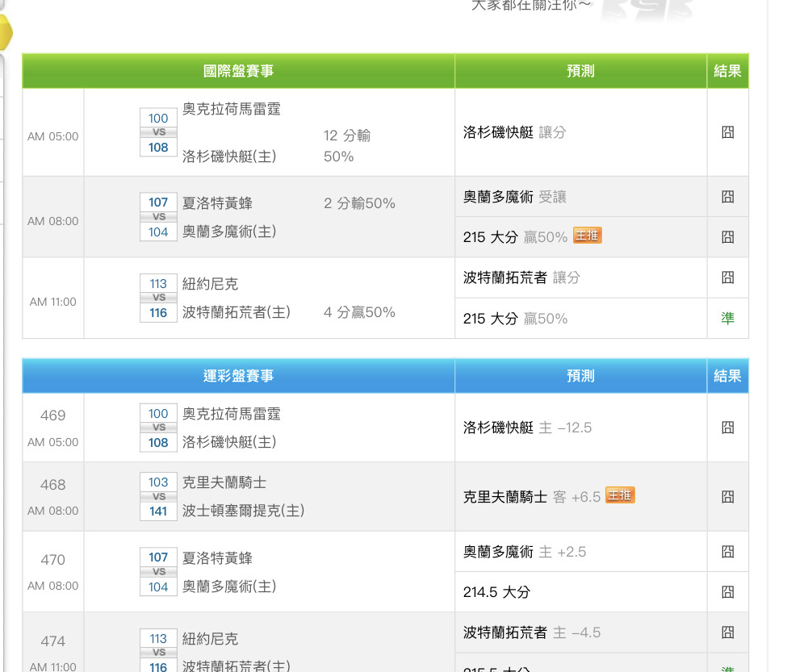Select 奧蘭多魔術(主) in game 470
Image resolution: width=787 pixels, height=672 pixels.
[229, 586]
